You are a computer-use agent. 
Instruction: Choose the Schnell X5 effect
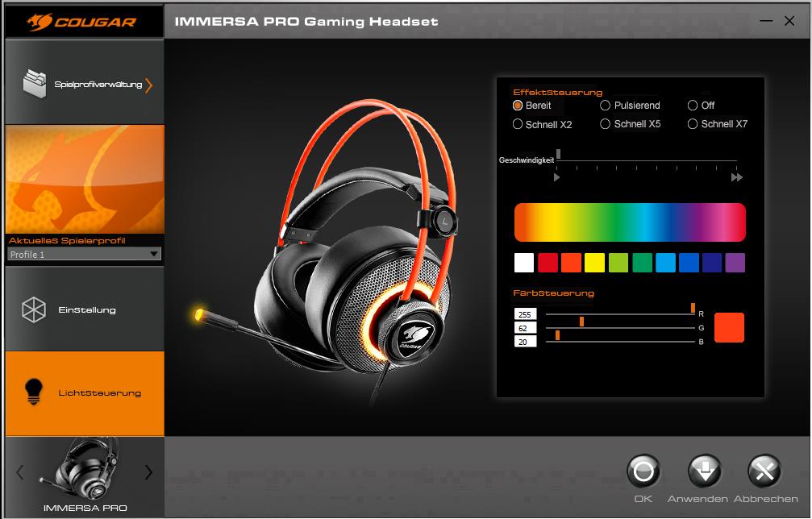tap(606, 124)
